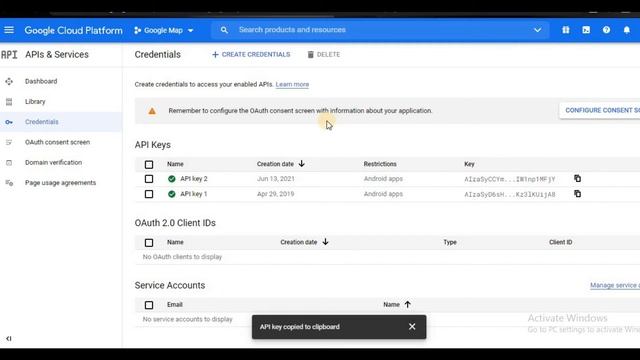Click CREATE CREDENTIALS button
The image size is (640, 360).
pyautogui.click(x=251, y=54)
